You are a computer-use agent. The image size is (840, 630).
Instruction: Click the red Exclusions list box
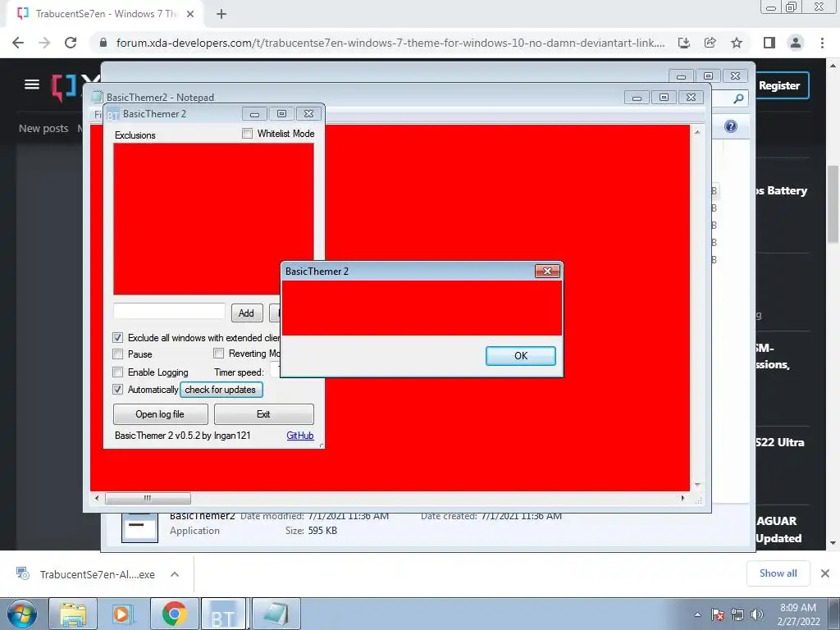click(213, 218)
